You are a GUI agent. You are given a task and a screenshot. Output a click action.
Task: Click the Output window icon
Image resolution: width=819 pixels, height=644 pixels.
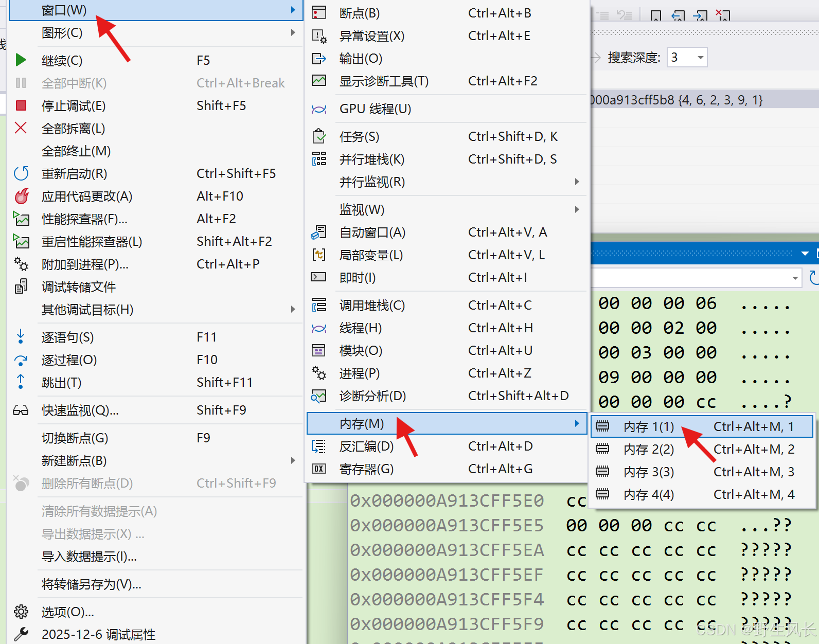(x=319, y=59)
